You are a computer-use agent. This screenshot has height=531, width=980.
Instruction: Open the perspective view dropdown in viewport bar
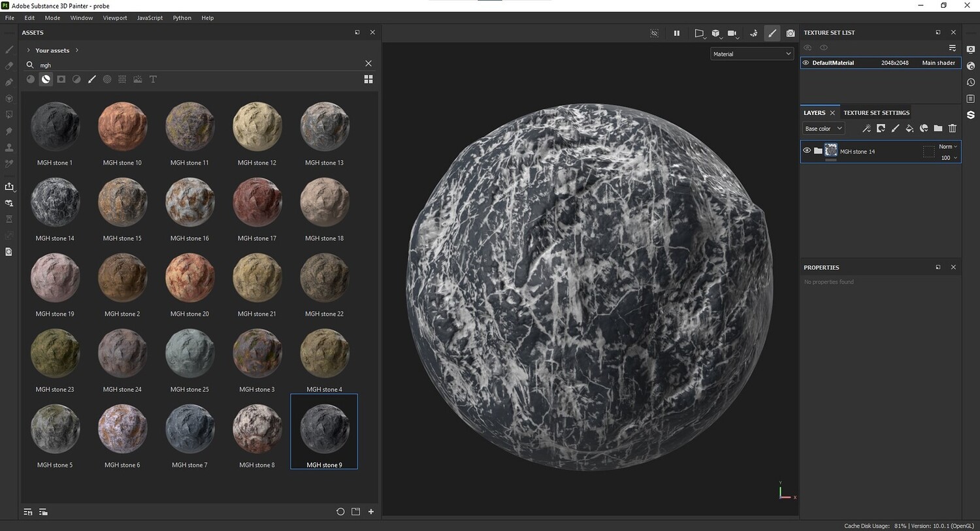tap(699, 33)
